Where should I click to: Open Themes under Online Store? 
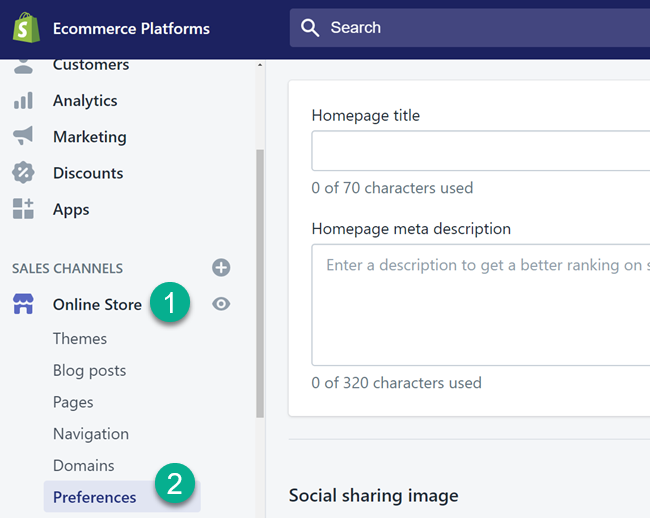(80, 339)
